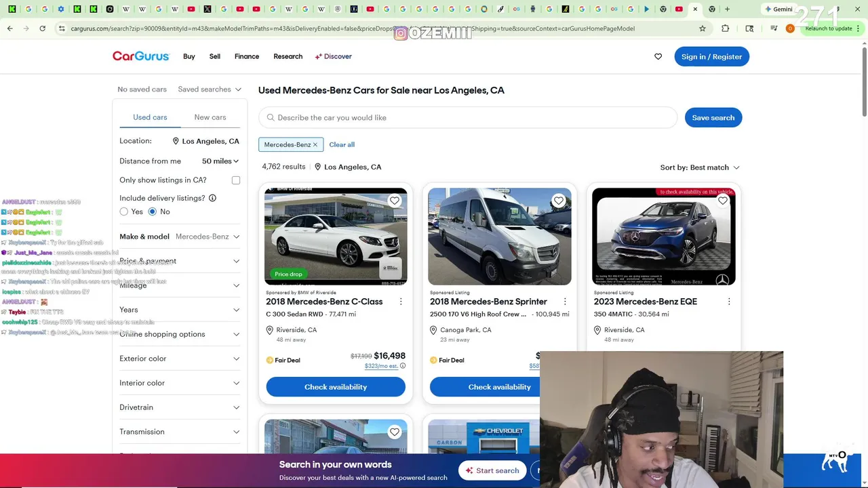Open a new tab with the plus icon
This screenshot has width=868, height=488.
point(728,9)
